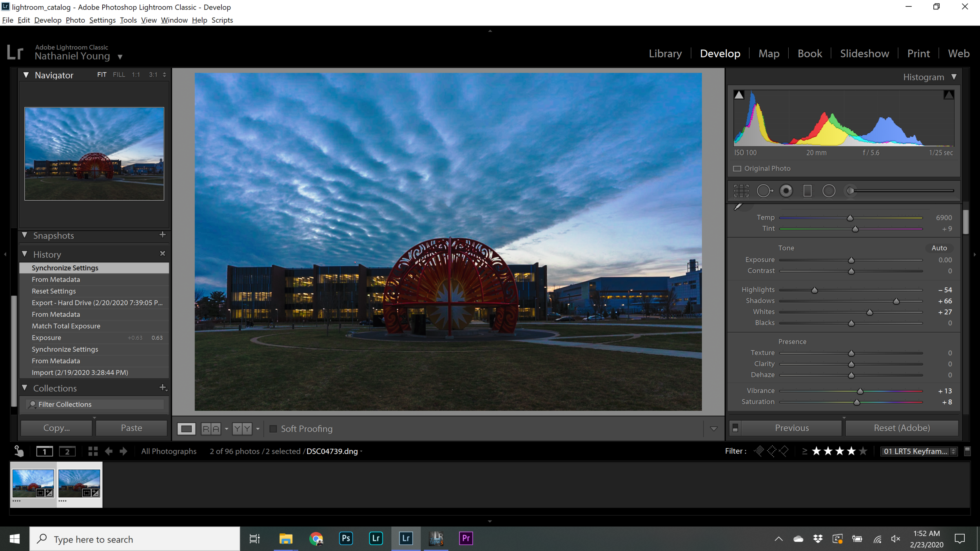Collapse the Navigator panel
The image size is (980, 551).
[x=26, y=75]
